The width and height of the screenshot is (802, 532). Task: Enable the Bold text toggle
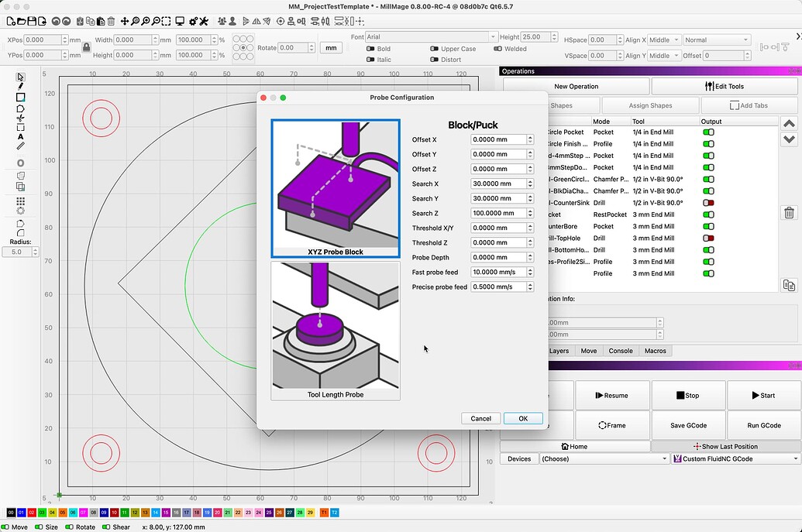coord(370,49)
